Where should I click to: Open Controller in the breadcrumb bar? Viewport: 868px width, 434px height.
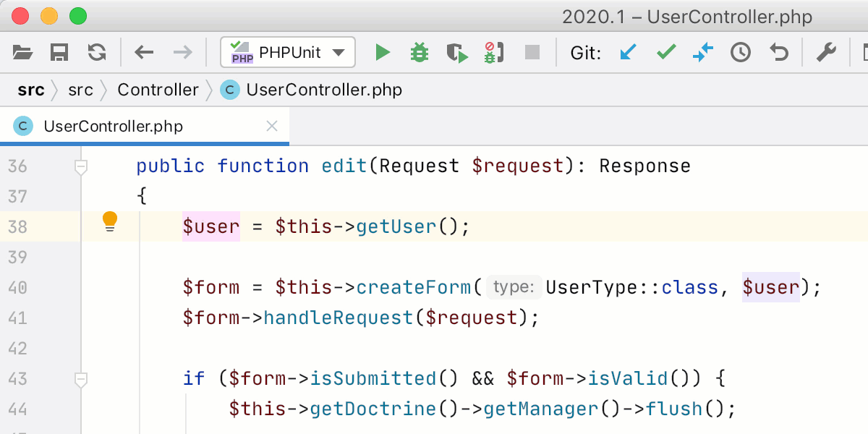(x=158, y=90)
